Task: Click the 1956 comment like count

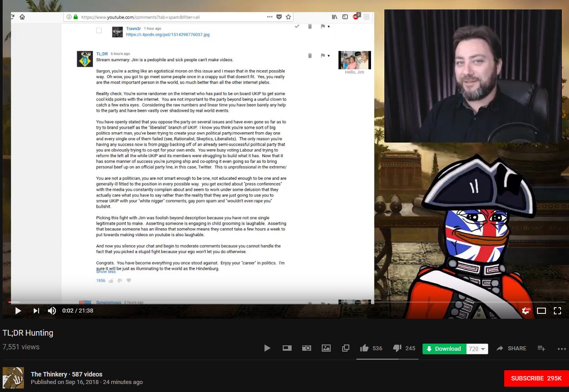Action: click(101, 281)
